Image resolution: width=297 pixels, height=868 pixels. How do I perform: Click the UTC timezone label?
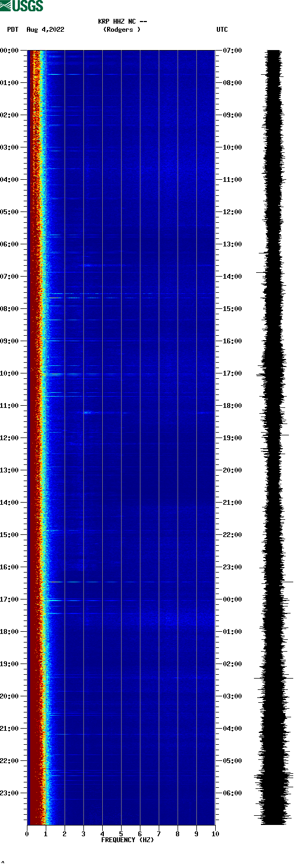[x=222, y=30]
